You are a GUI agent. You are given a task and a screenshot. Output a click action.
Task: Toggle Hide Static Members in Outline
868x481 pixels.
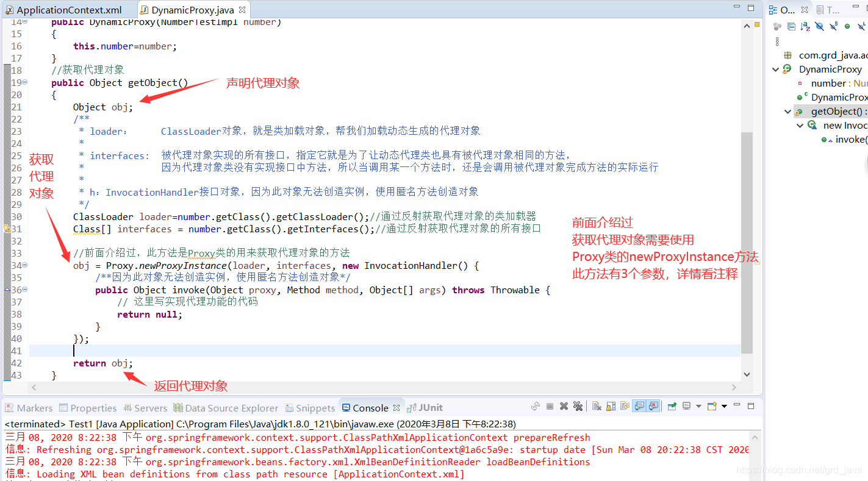(833, 26)
